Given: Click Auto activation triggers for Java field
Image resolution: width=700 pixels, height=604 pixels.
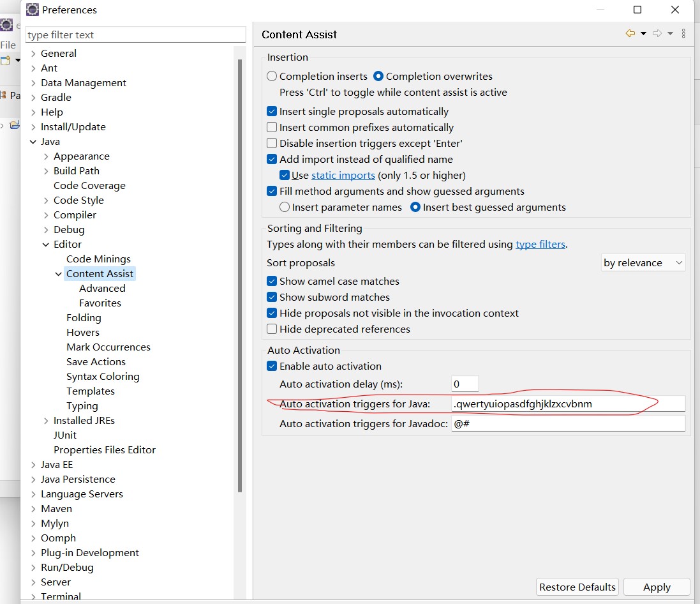Looking at the screenshot, I should (x=568, y=404).
